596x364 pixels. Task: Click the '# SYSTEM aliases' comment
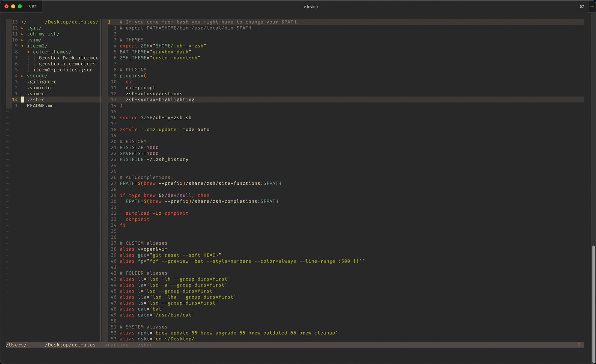coord(143,327)
